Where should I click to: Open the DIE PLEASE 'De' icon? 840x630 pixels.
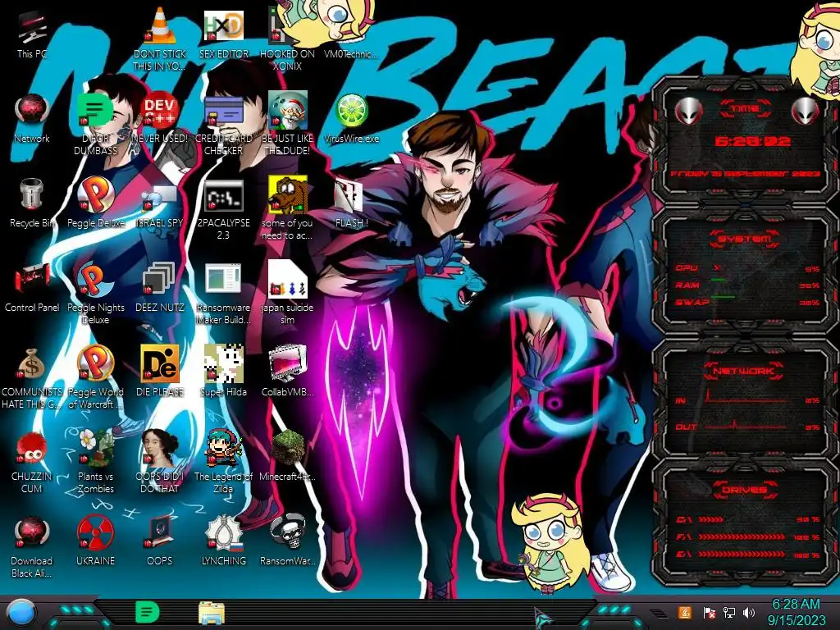pos(160,363)
